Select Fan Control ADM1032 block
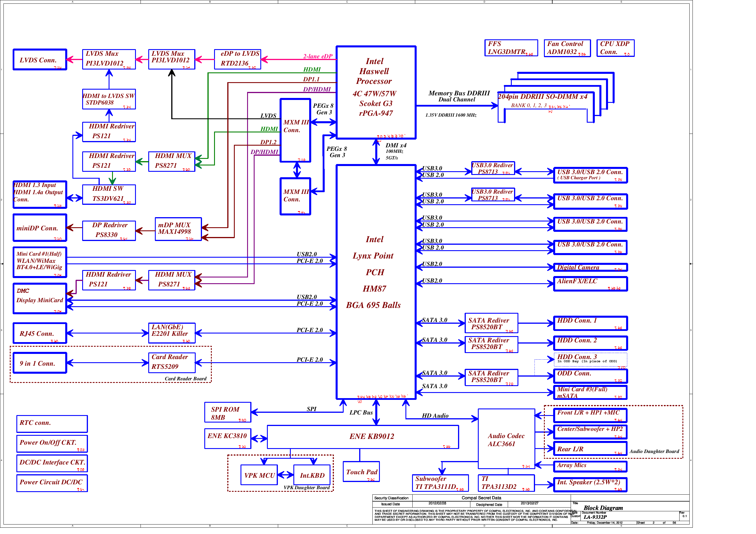756x534 pixels. 567,48
